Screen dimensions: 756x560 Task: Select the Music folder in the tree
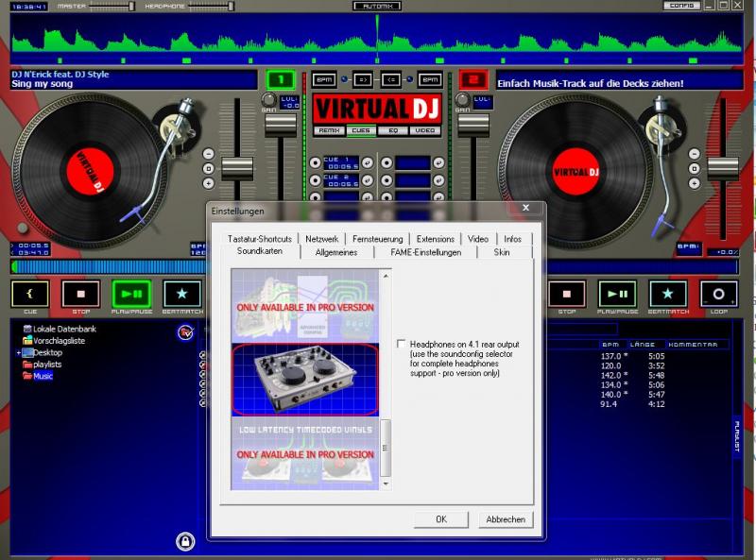43,375
